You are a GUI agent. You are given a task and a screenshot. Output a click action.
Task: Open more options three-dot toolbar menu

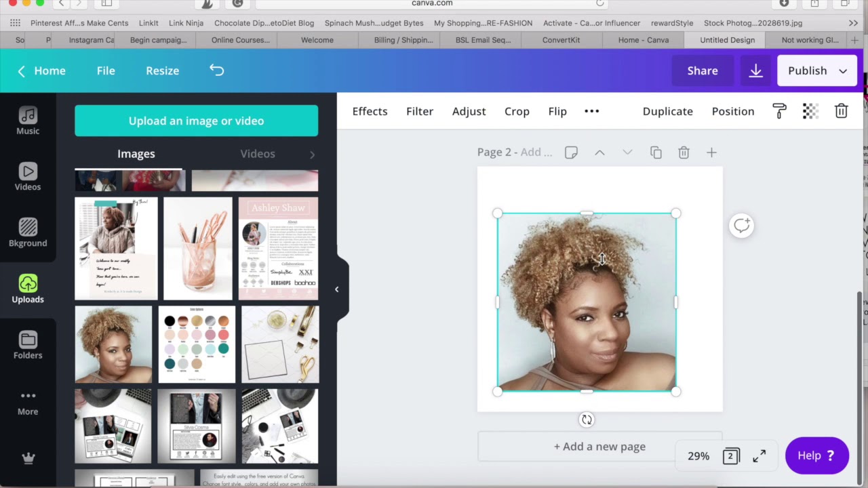click(591, 111)
